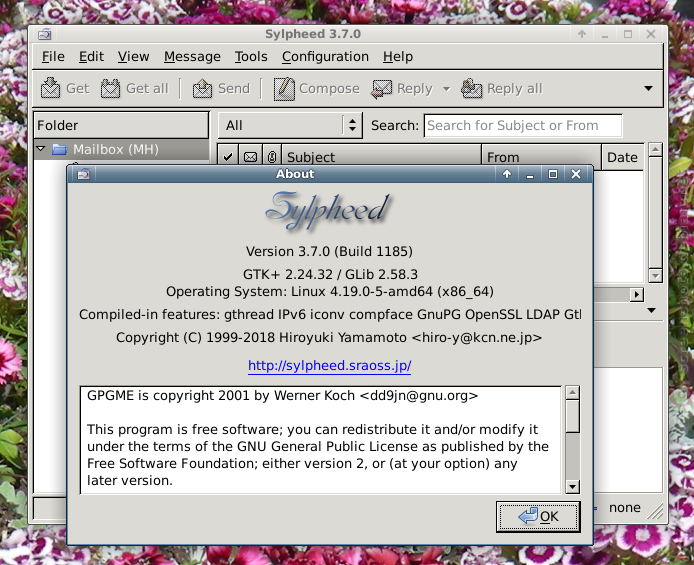694x565 pixels.
Task: Open the Reply options dropdown arrow
Action: [x=447, y=88]
